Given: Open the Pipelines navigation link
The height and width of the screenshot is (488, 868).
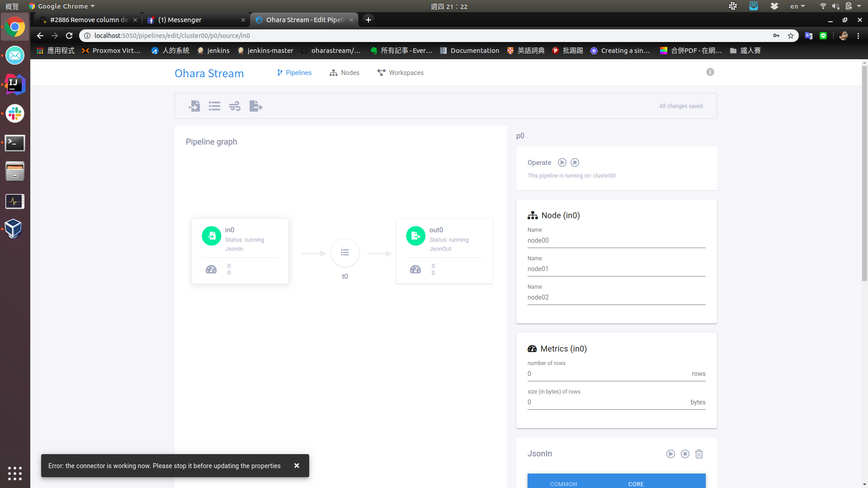Looking at the screenshot, I should (x=294, y=73).
